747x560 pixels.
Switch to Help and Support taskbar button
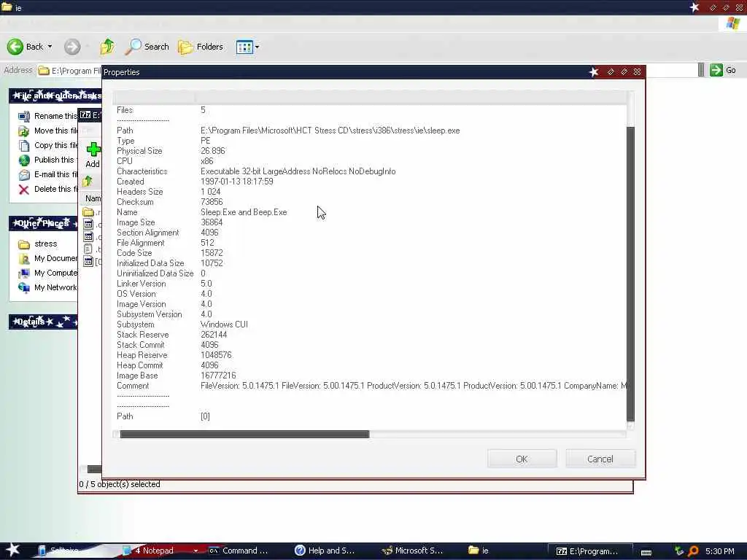coord(325,551)
